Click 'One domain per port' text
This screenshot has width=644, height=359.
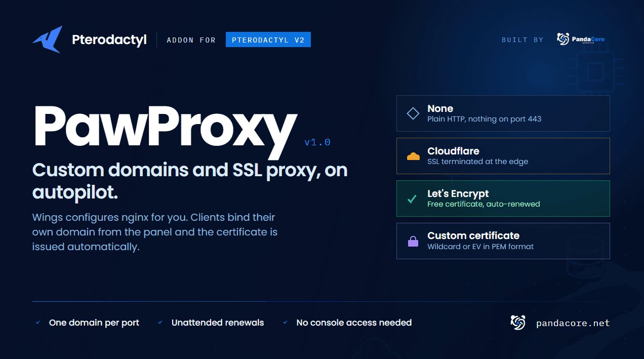click(94, 323)
